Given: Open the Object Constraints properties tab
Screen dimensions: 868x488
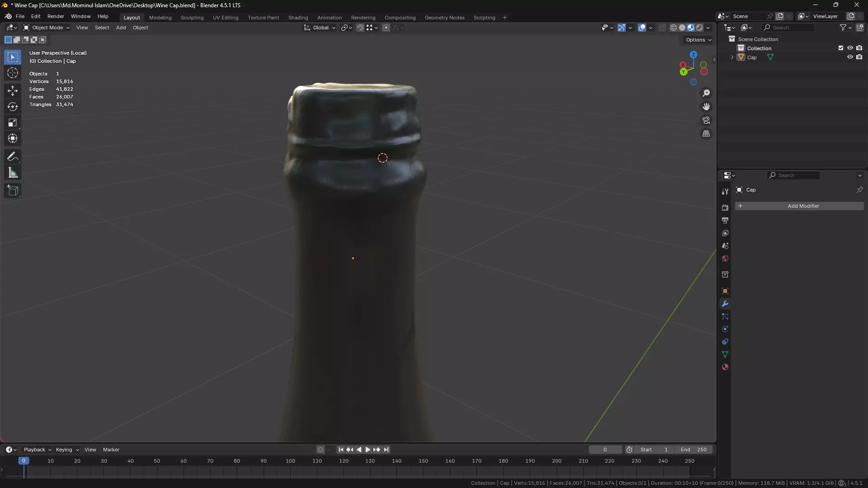Looking at the screenshot, I should [x=725, y=342].
